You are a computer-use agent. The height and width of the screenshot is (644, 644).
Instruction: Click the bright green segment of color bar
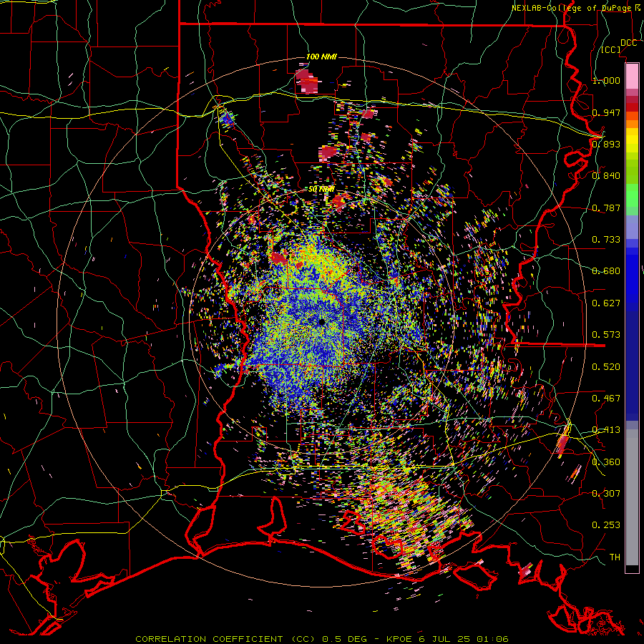point(632,195)
